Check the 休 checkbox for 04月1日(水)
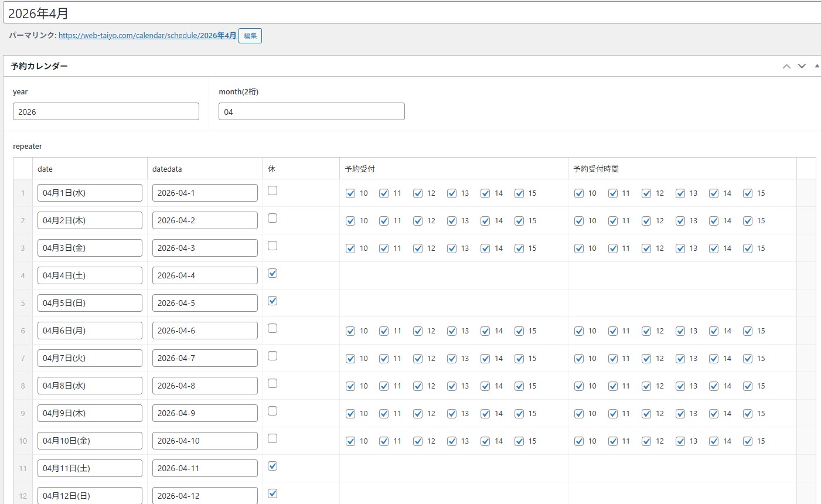Viewport: 821px width, 504px height. coord(272,190)
